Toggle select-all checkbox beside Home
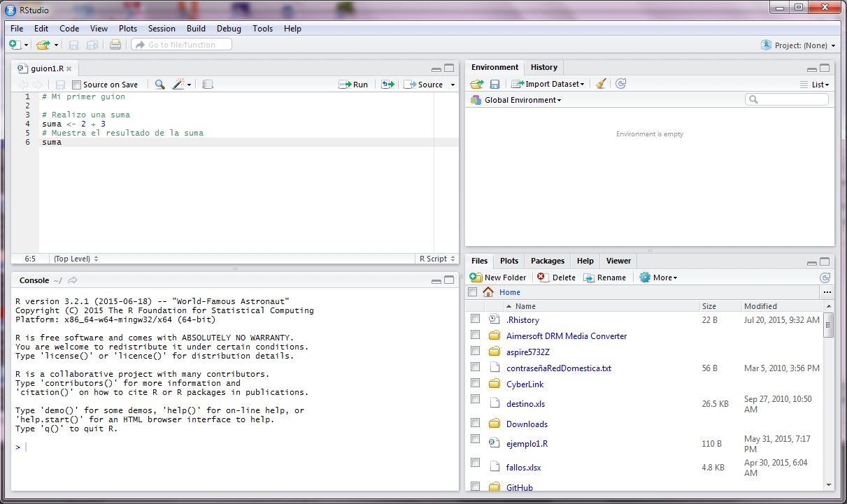847x504 pixels. click(472, 292)
